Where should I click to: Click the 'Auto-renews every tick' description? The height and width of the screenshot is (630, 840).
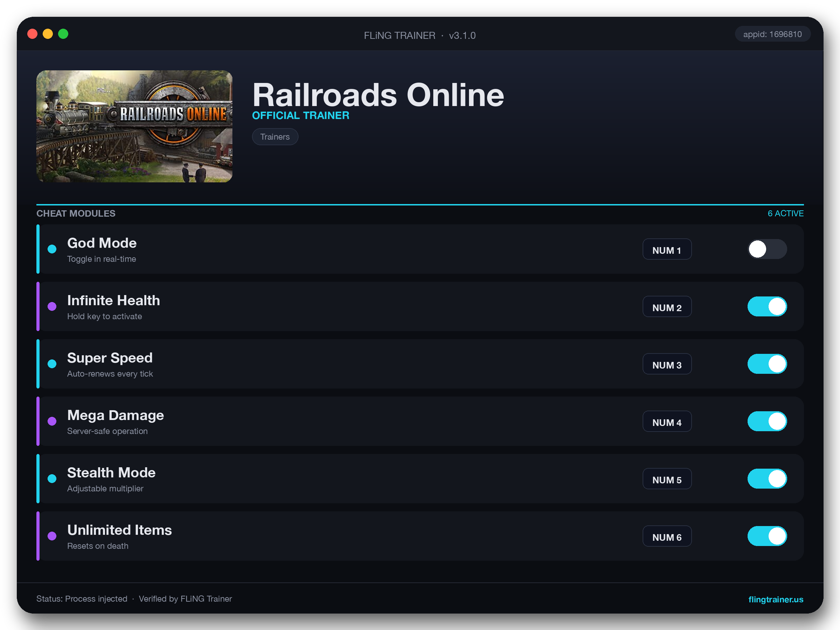[x=110, y=374]
